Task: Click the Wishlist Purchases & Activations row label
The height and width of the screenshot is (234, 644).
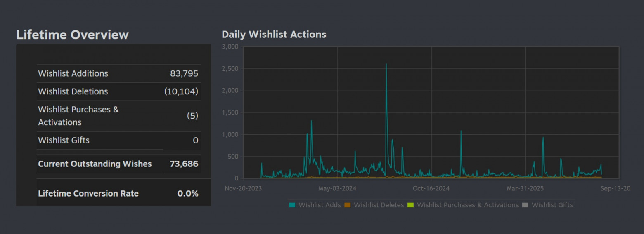Action: pyautogui.click(x=78, y=116)
